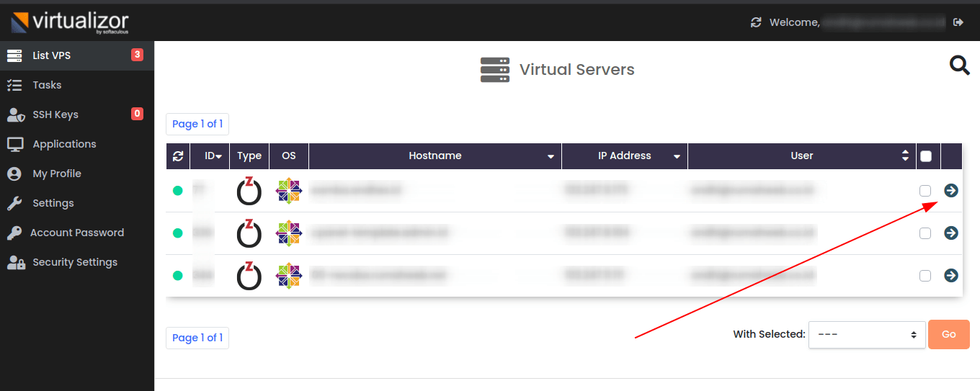Viewport: 980px width, 391px height.
Task: Toggle the select-all checkbox in header
Action: 926,156
